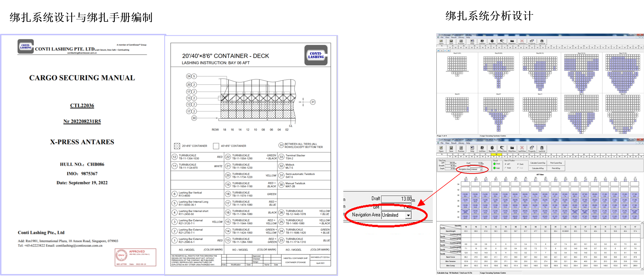Select the FWD radio button
This screenshot has width=644, height=276.
click(505, 168)
